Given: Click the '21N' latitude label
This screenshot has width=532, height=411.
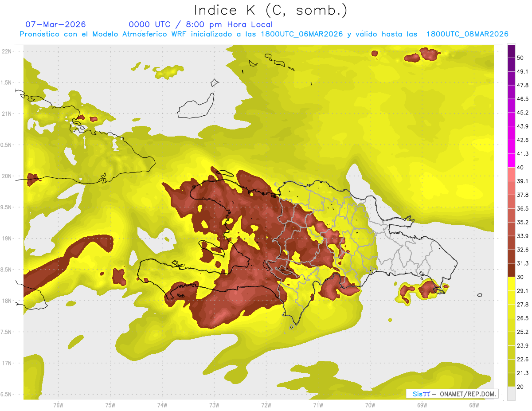Looking at the screenshot, I should (7, 114).
